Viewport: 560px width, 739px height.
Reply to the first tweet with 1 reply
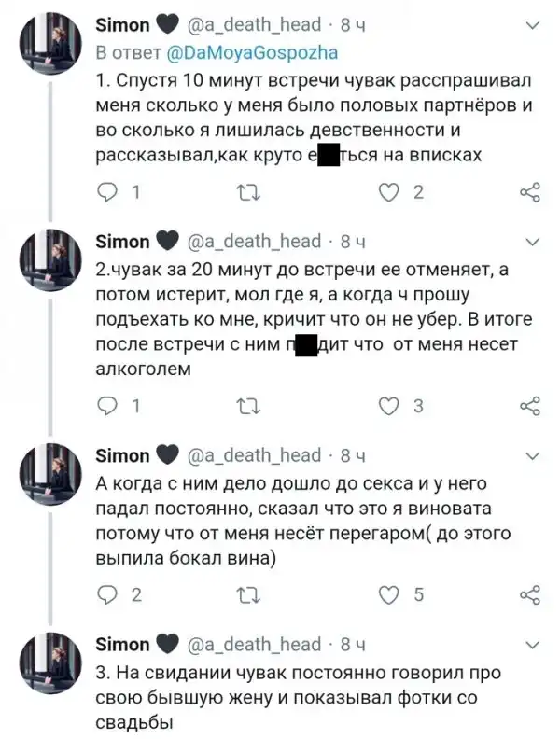tap(108, 193)
